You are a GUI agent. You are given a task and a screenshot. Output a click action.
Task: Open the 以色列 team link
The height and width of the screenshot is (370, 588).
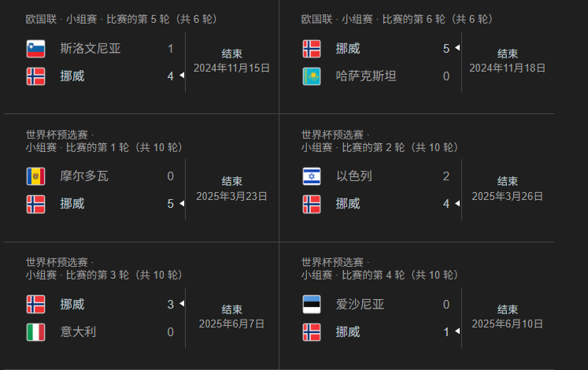353,176
